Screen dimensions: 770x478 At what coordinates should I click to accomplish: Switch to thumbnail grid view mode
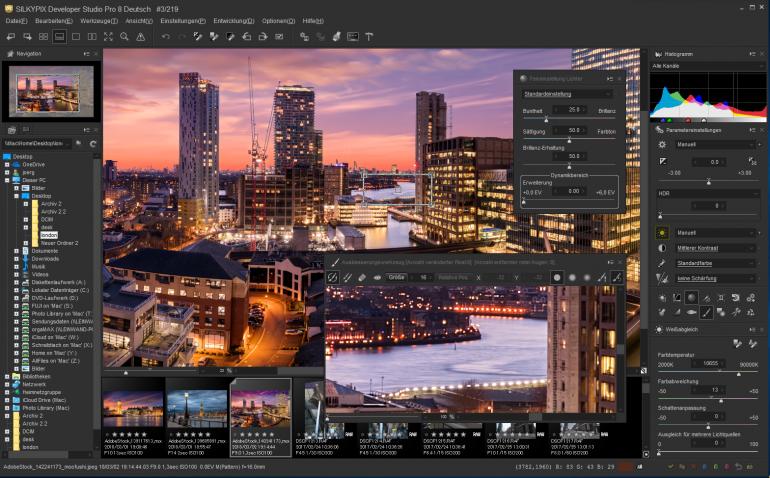click(x=43, y=37)
